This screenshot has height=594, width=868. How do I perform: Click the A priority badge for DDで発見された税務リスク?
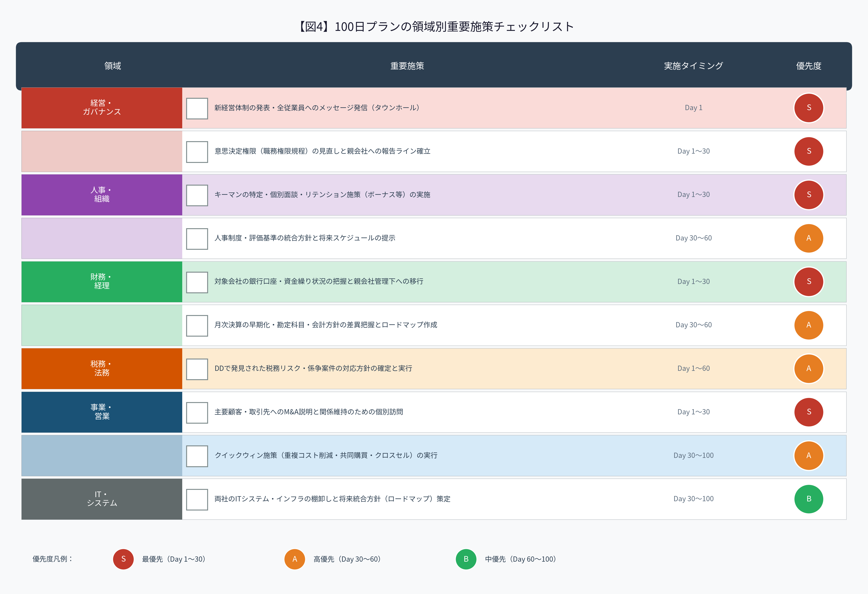(809, 368)
